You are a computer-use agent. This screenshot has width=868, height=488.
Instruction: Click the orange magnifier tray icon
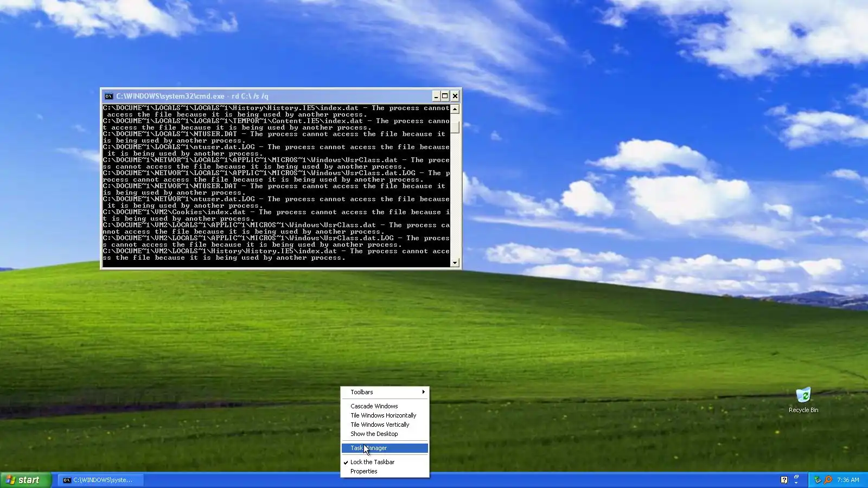click(828, 480)
